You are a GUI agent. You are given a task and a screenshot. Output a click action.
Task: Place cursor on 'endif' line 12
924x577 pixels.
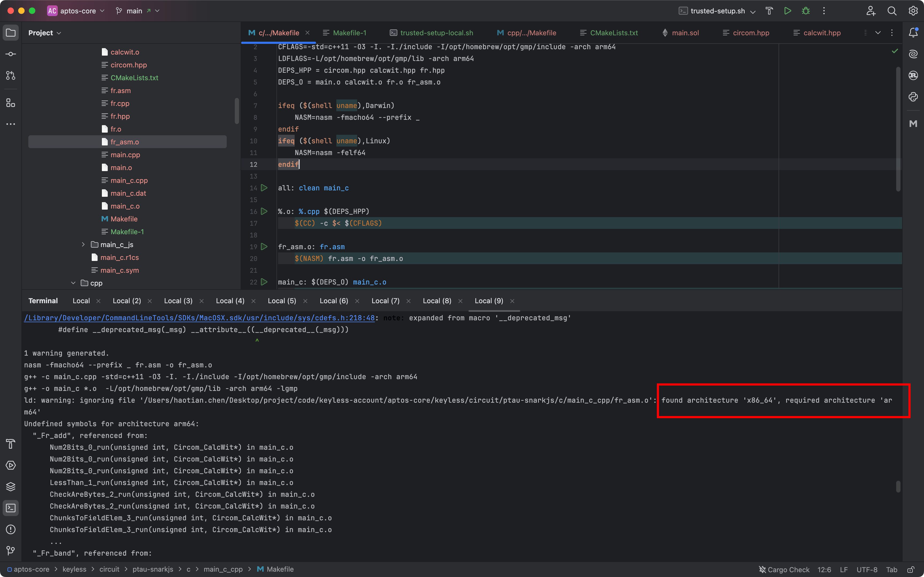[288, 164]
